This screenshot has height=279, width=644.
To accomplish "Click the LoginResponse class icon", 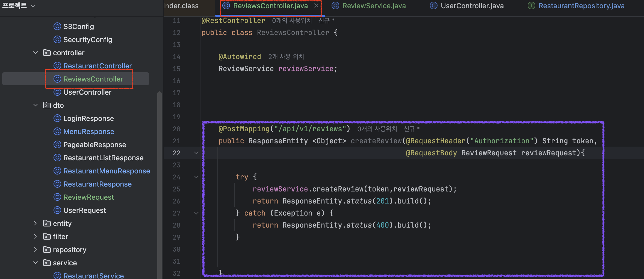I will point(57,118).
